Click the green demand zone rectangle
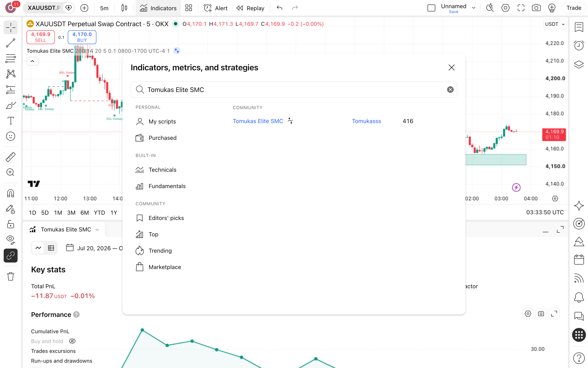Viewport: 588px width, 368px height. 496,160
